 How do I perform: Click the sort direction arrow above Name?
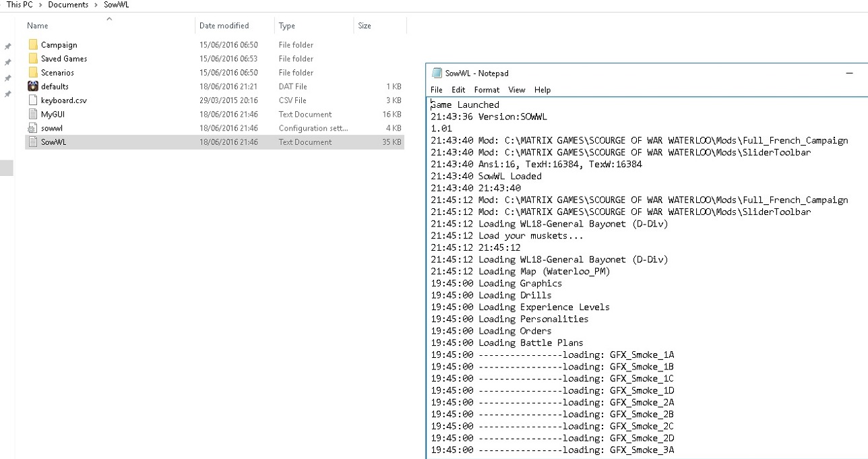pyautogui.click(x=109, y=19)
